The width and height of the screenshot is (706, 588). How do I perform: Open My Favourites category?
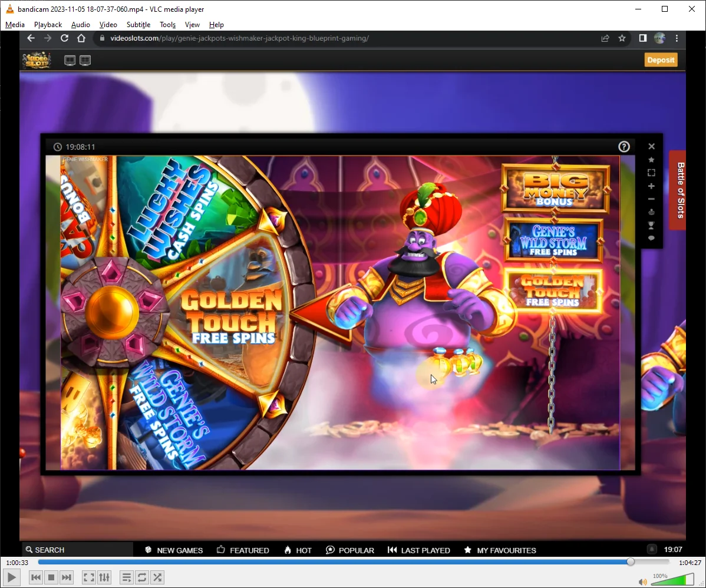pos(500,550)
